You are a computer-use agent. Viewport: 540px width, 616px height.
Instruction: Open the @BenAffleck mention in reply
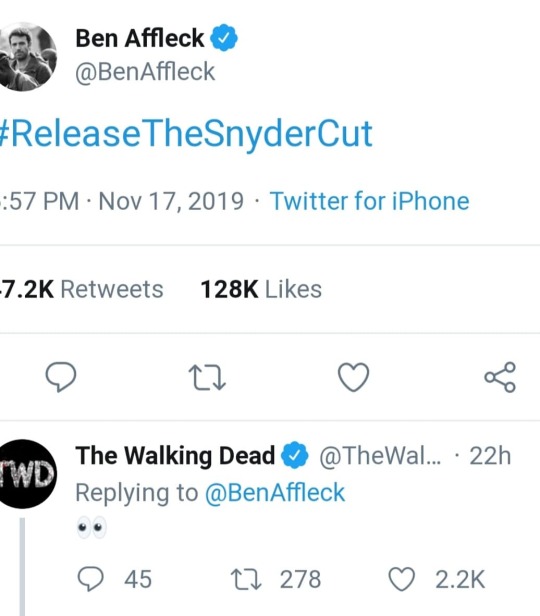[x=275, y=492]
